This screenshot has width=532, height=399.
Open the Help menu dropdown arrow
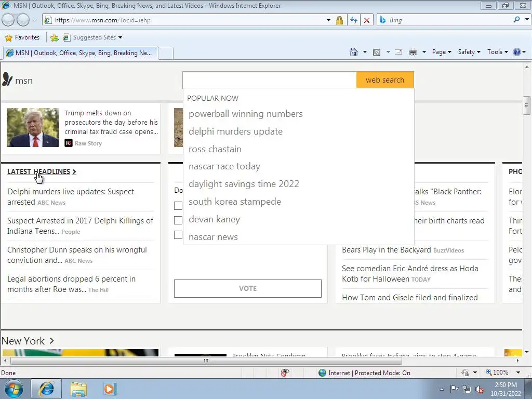coord(524,52)
